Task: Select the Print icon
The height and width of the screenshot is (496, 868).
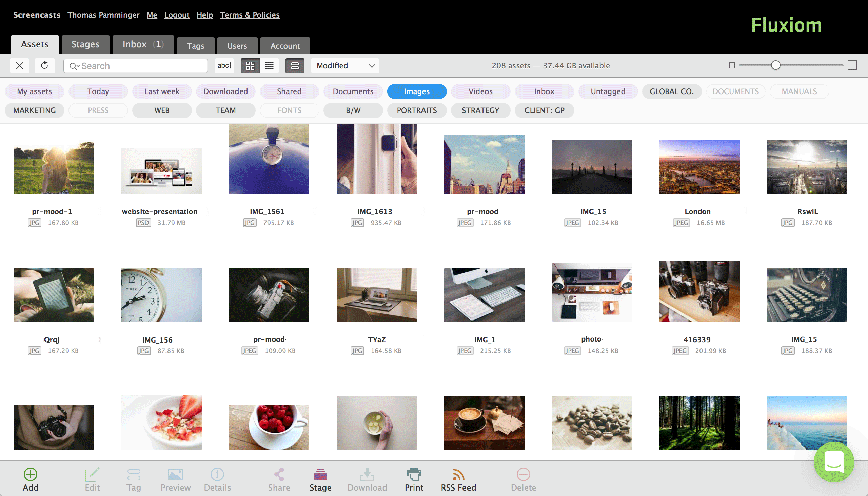Action: (x=414, y=474)
